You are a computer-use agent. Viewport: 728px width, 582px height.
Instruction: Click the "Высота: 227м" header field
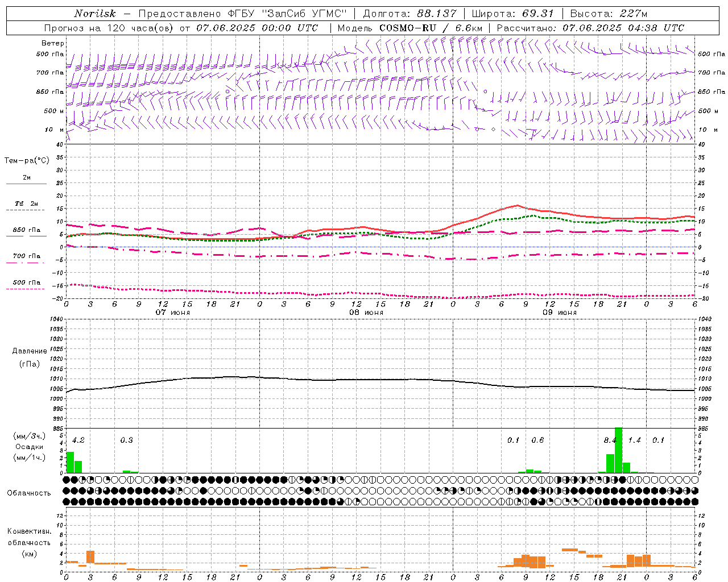click(609, 14)
